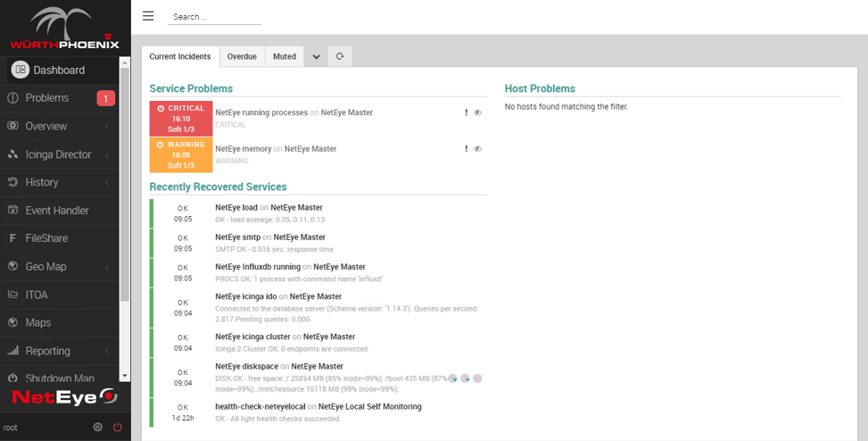The height and width of the screenshot is (441, 868).
Task: Click the ITOA chart icon
Action: tap(12, 295)
